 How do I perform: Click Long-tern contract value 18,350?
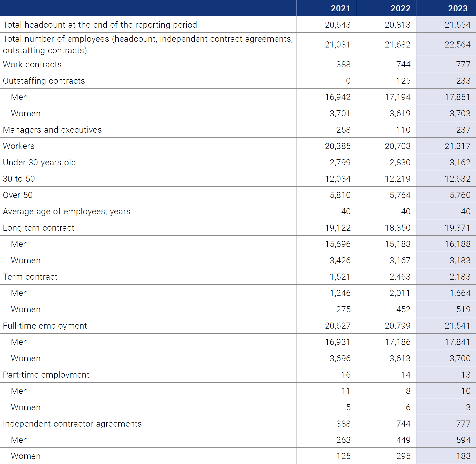pos(398,228)
